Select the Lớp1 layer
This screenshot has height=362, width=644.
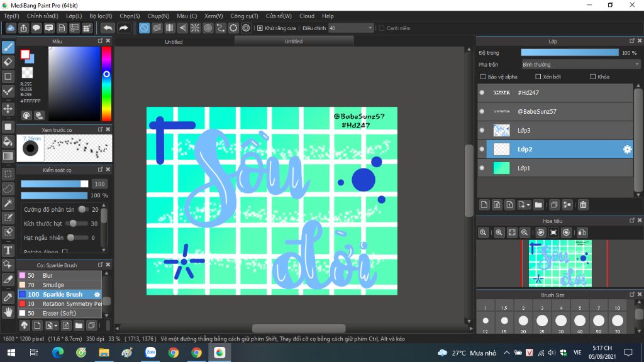coord(559,168)
